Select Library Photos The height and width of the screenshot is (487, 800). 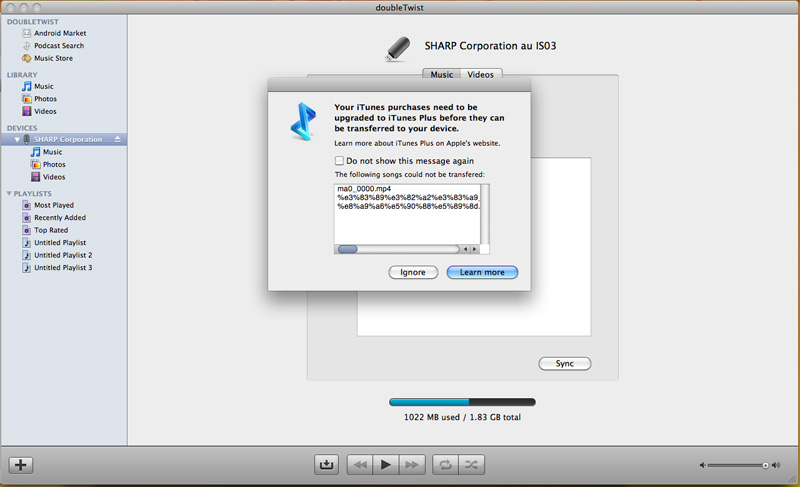45,99
